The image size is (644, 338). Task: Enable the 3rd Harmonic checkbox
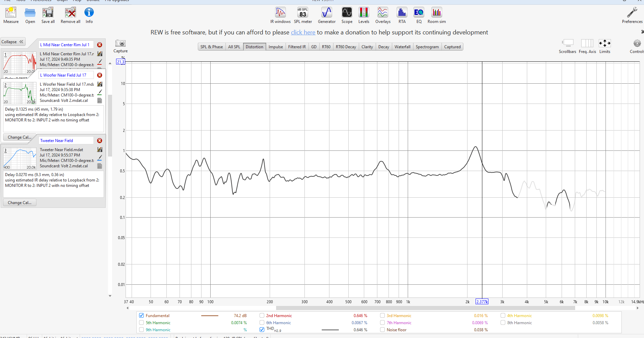[x=382, y=316]
